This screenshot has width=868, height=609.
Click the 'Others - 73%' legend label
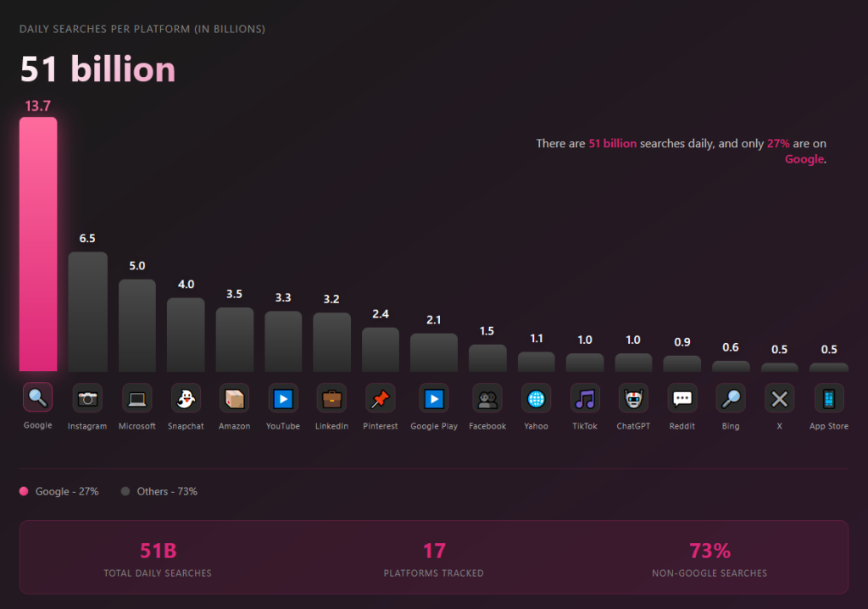click(167, 491)
